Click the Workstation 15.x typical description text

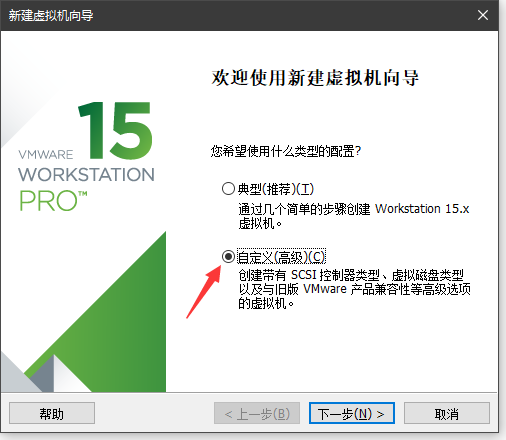pos(354,216)
